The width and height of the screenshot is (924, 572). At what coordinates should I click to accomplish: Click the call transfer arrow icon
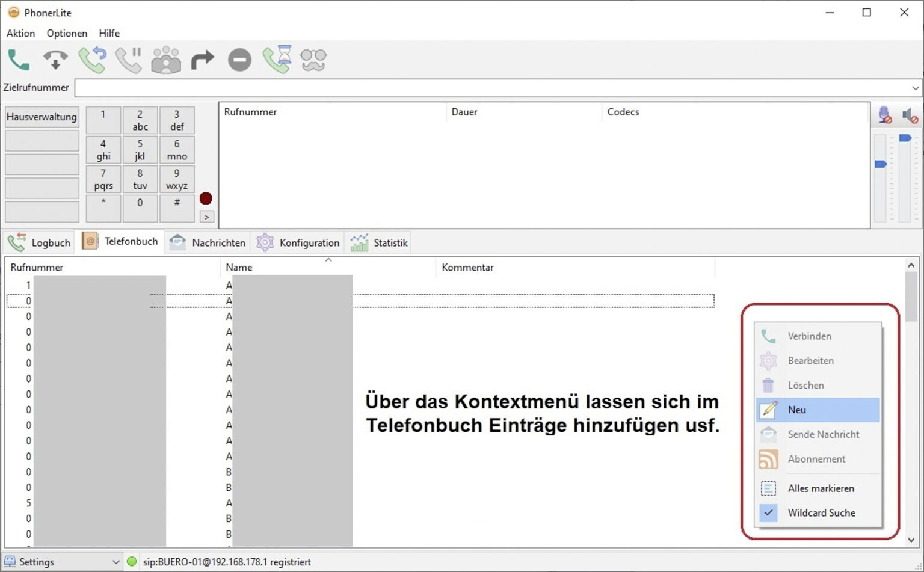tap(202, 60)
